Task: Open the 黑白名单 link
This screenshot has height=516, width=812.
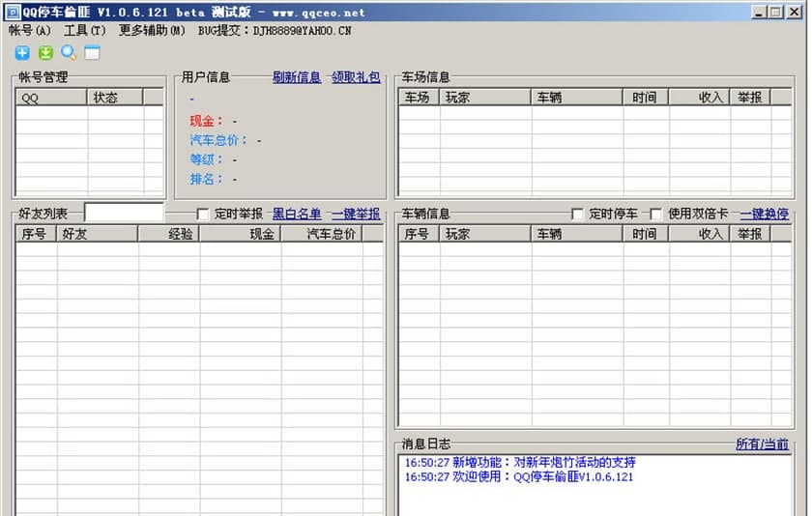Action: point(297,214)
